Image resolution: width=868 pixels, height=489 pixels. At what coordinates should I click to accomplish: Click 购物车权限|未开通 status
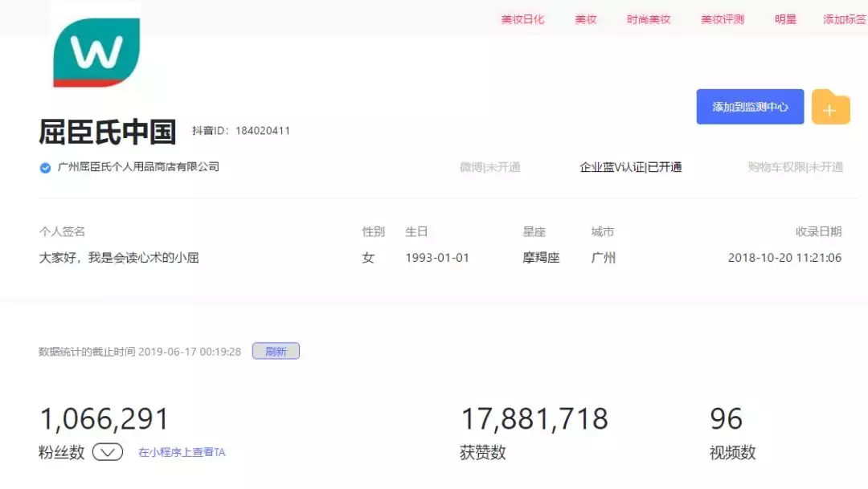(x=796, y=167)
